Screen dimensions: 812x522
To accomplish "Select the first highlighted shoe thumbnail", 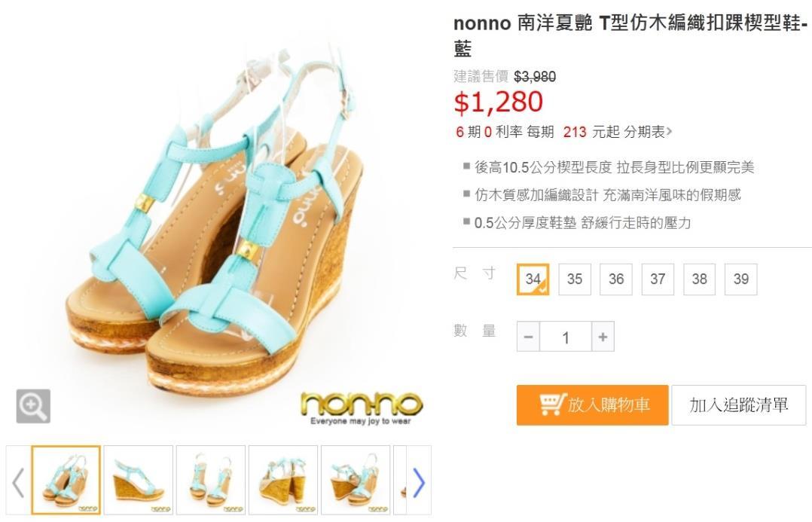I will coord(66,480).
